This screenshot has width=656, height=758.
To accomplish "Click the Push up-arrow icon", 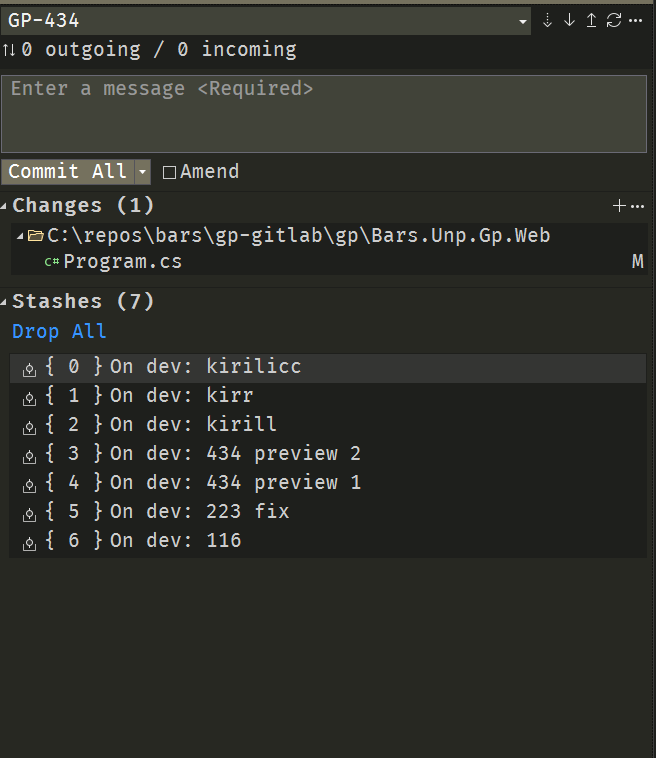I will [591, 20].
